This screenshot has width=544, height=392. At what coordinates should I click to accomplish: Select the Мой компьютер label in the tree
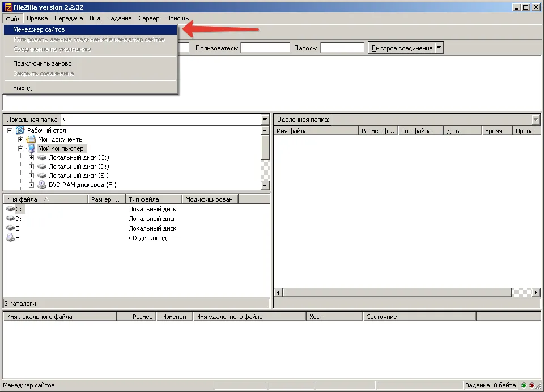(61, 148)
